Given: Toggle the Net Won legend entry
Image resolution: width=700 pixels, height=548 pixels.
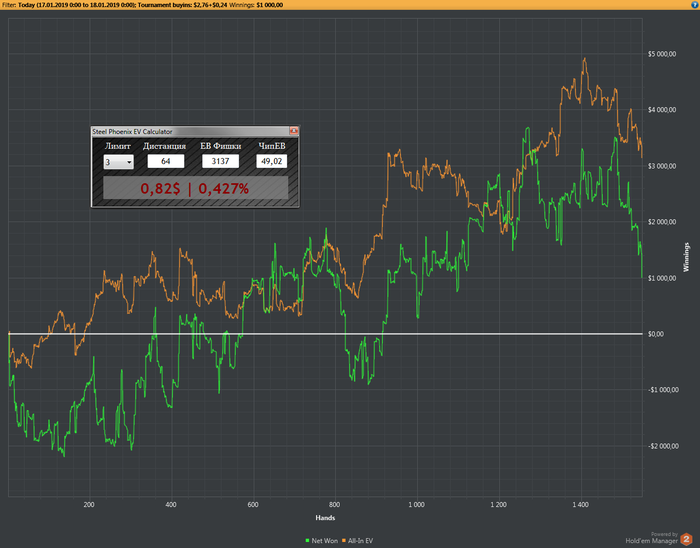Looking at the screenshot, I should coord(322,540).
